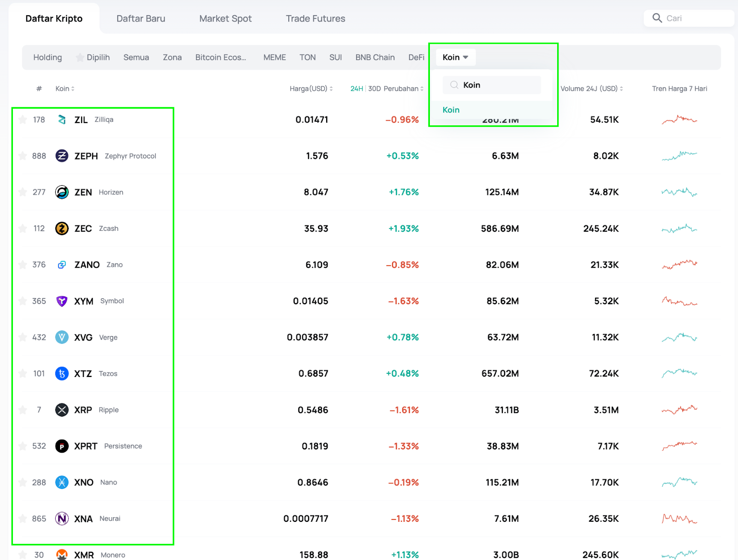Mark XRP Ripple as favorite star
Screen dimensions: 738x560
pos(23,410)
